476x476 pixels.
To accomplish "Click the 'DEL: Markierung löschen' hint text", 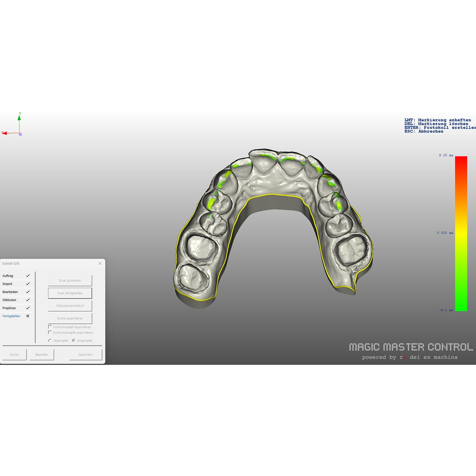I will tap(436, 124).
